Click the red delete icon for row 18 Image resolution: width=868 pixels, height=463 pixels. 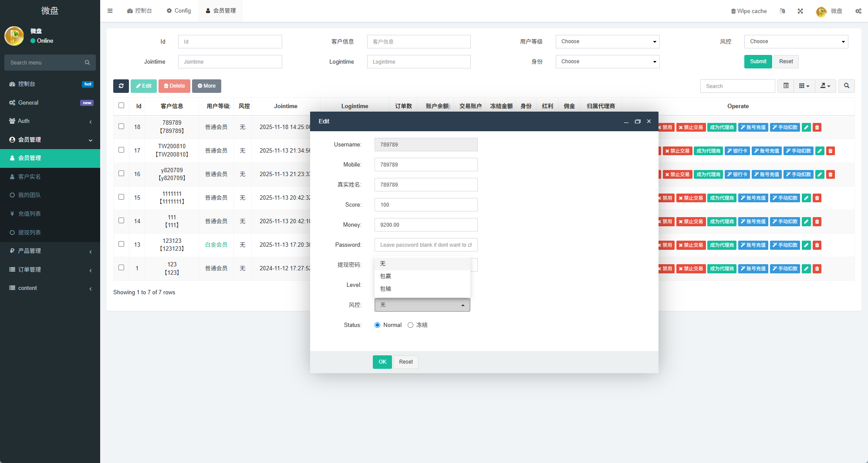click(817, 127)
